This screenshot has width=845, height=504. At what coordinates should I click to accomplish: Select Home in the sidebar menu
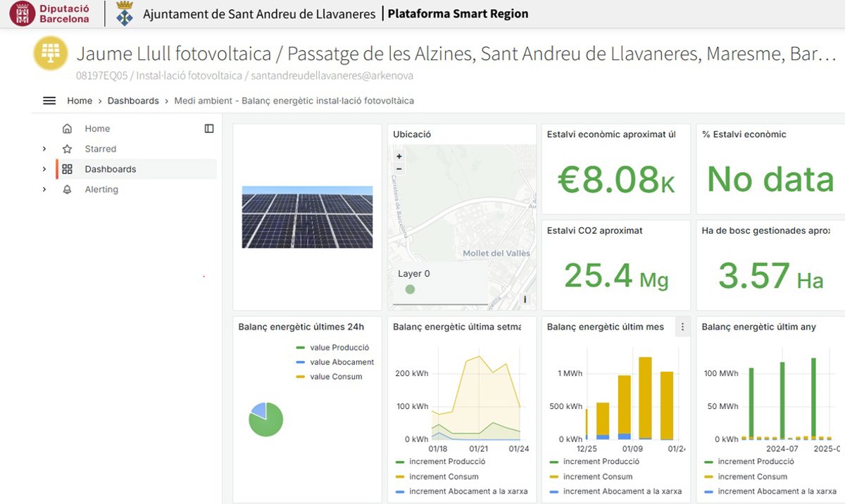point(97,129)
